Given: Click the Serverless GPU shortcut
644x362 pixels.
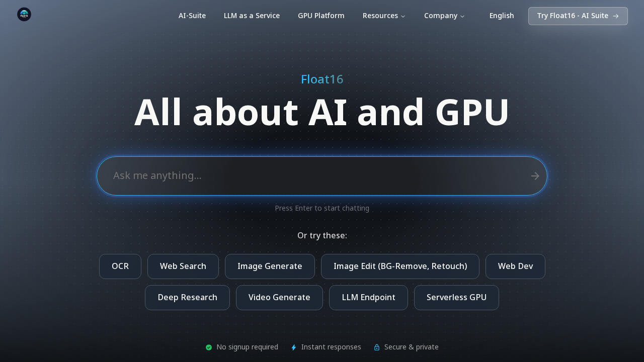Looking at the screenshot, I should 456,297.
